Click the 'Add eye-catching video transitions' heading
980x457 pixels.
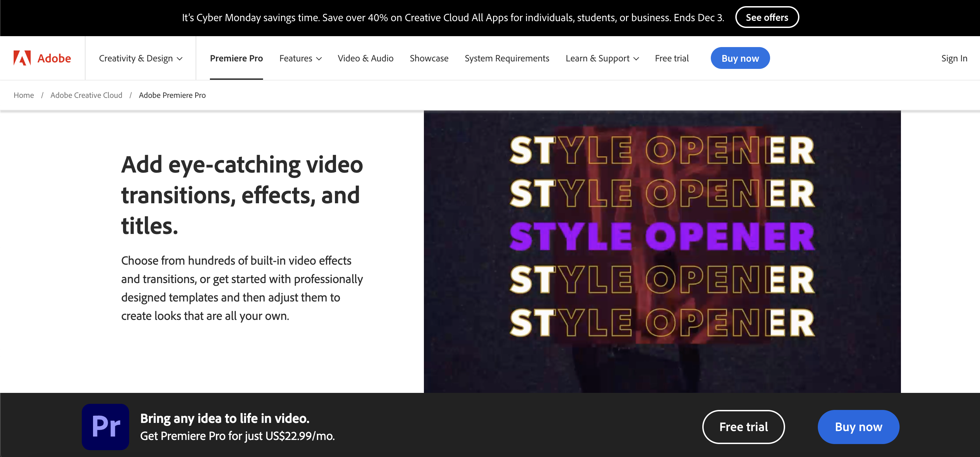pos(242,195)
